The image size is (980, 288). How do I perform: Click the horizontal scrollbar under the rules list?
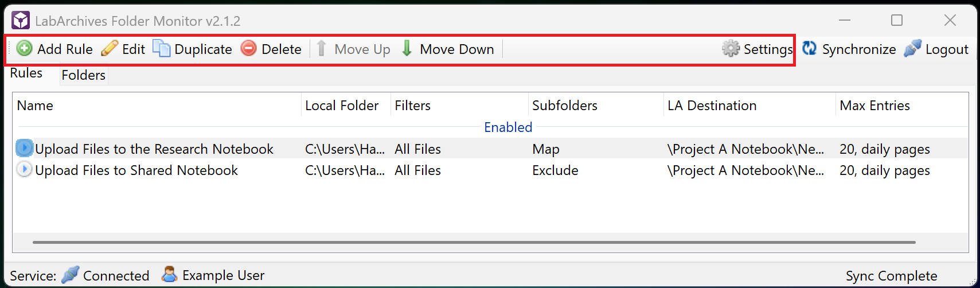tap(474, 242)
